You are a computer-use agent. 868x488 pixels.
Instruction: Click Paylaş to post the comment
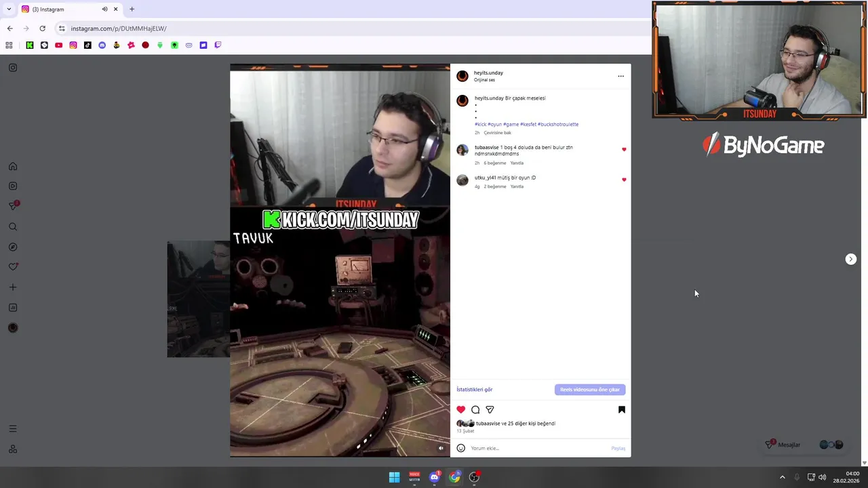pyautogui.click(x=618, y=449)
